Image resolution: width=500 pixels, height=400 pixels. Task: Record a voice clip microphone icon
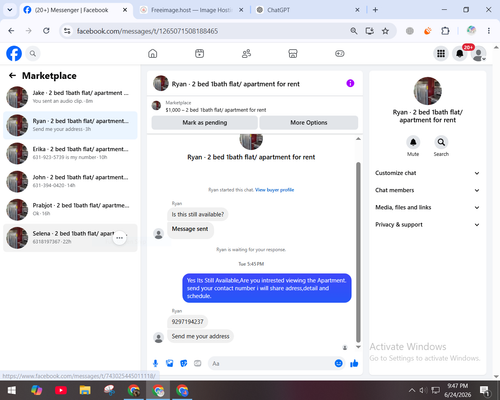point(155,363)
